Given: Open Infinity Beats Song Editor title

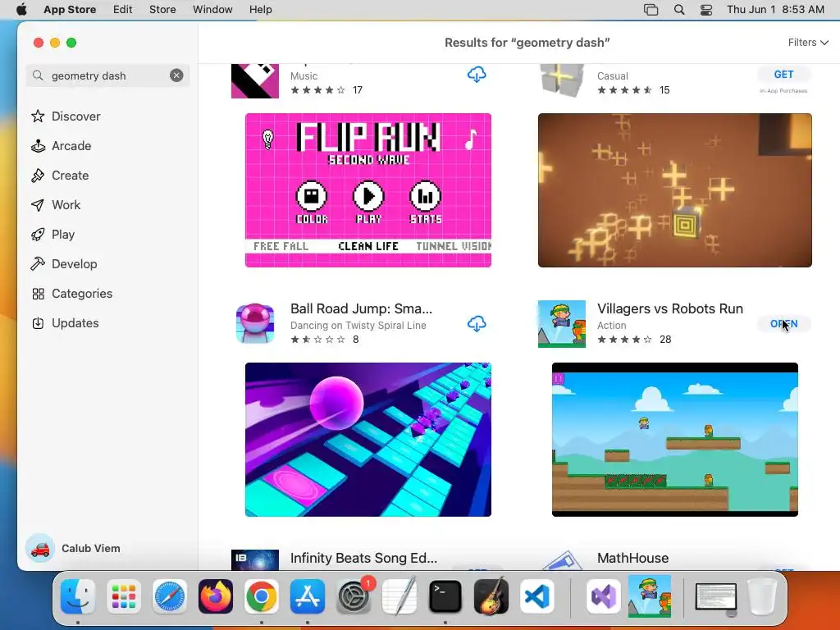Looking at the screenshot, I should click(x=363, y=558).
